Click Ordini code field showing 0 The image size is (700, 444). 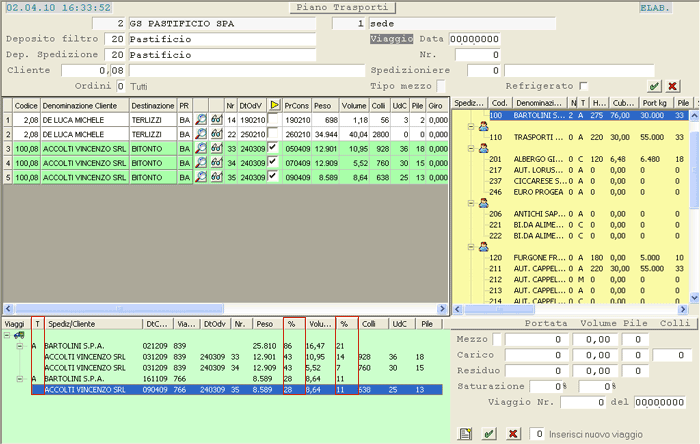coord(121,86)
